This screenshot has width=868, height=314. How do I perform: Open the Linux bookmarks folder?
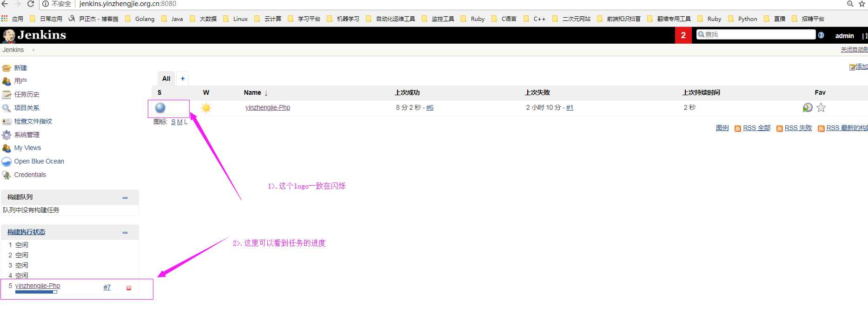click(236, 19)
